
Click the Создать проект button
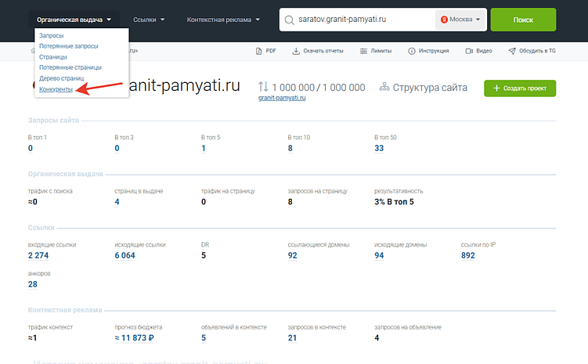[x=520, y=88]
